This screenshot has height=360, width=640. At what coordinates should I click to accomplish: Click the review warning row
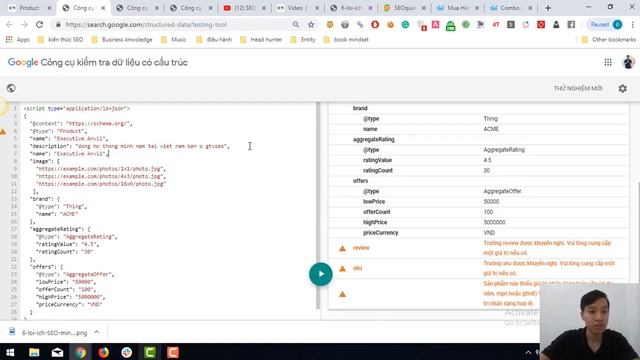pyautogui.click(x=478, y=248)
